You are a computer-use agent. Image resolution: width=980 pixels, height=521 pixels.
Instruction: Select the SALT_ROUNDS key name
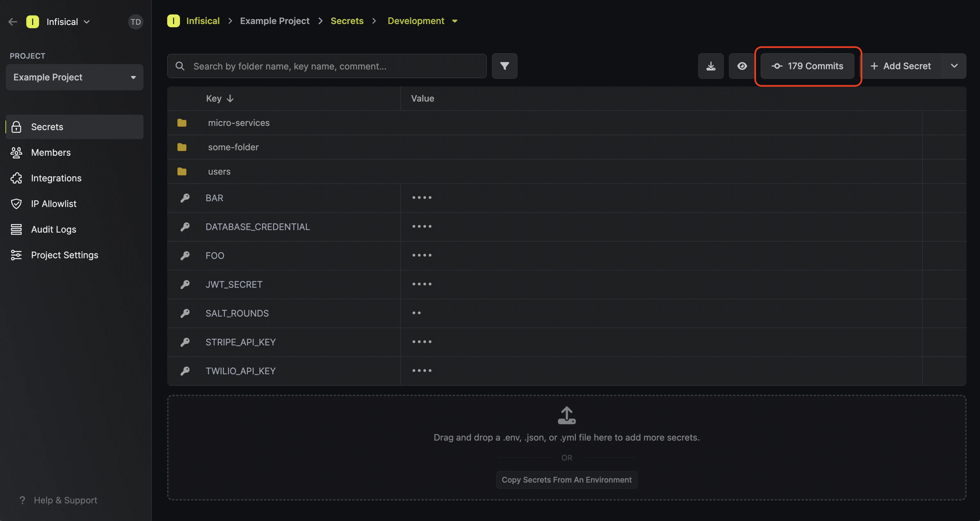click(x=237, y=313)
